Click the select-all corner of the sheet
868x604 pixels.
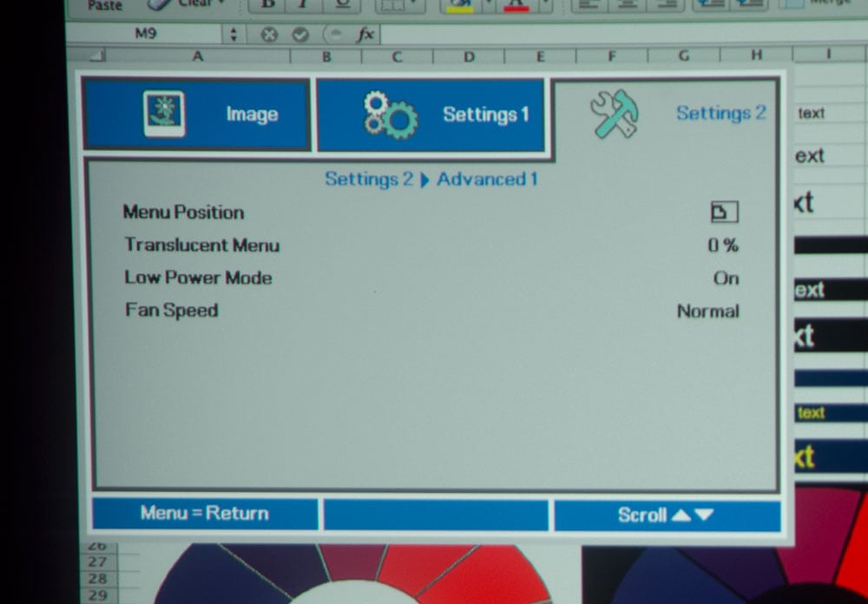click(96, 56)
